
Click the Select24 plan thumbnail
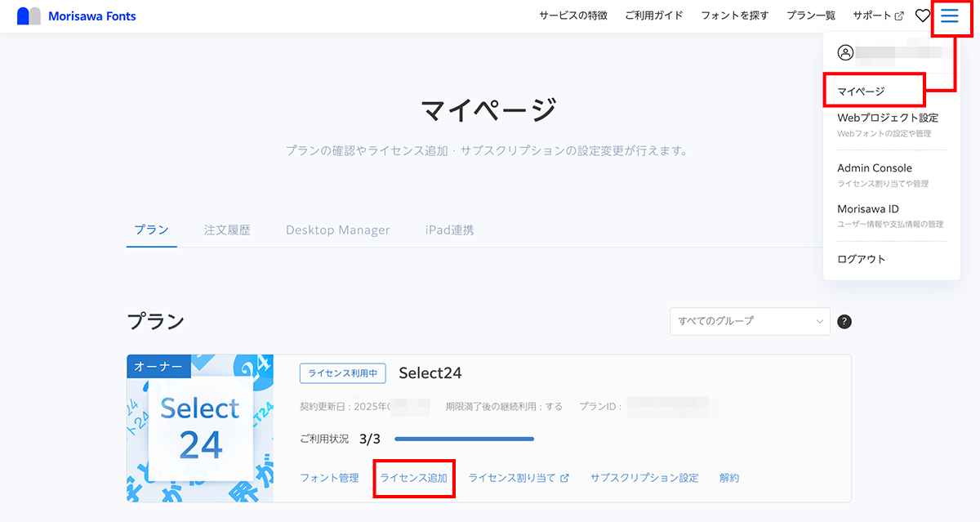point(200,428)
